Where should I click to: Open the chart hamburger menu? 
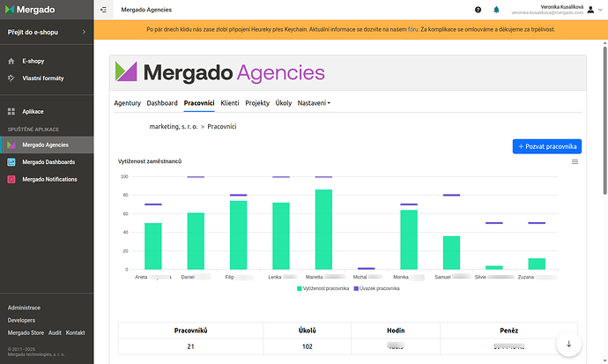click(575, 161)
